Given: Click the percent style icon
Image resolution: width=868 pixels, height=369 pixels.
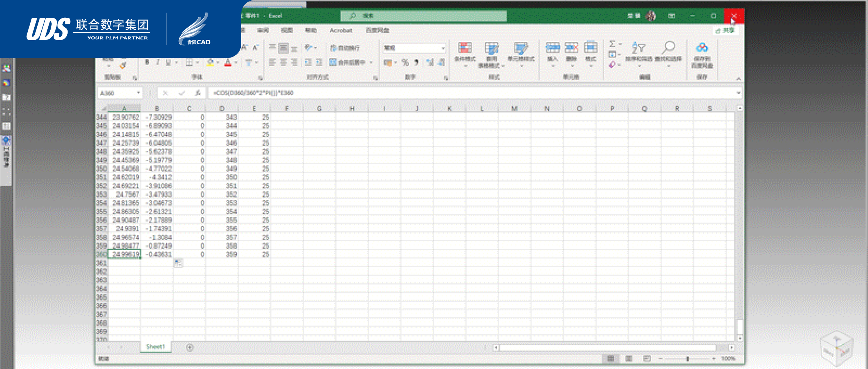Looking at the screenshot, I should click(405, 62).
